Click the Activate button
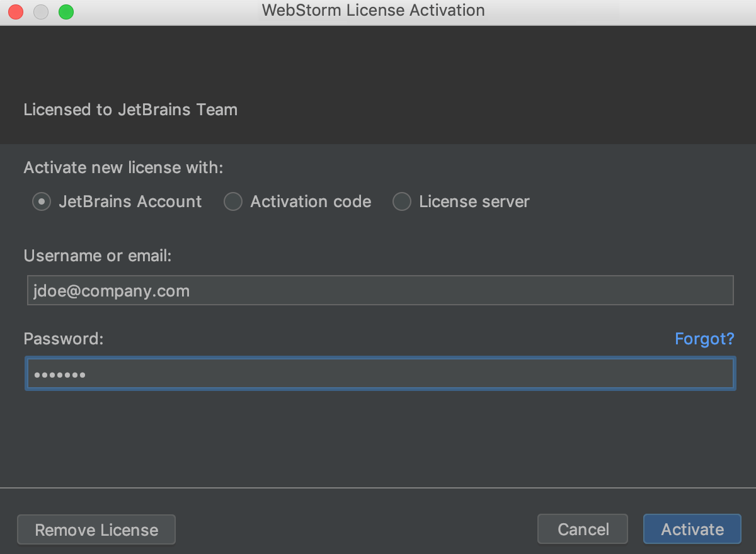 click(x=692, y=529)
